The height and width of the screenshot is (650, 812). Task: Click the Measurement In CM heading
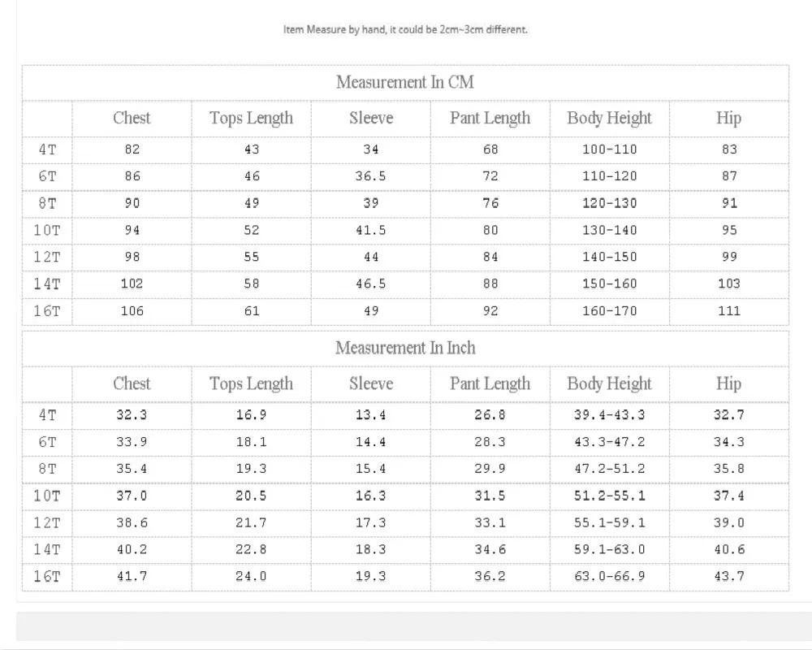pyautogui.click(x=405, y=82)
